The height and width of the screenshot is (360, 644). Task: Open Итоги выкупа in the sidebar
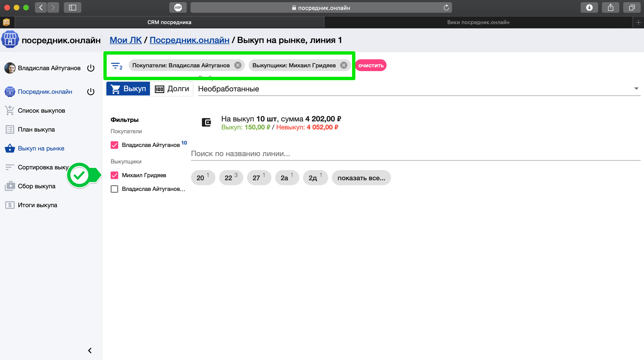click(x=38, y=205)
